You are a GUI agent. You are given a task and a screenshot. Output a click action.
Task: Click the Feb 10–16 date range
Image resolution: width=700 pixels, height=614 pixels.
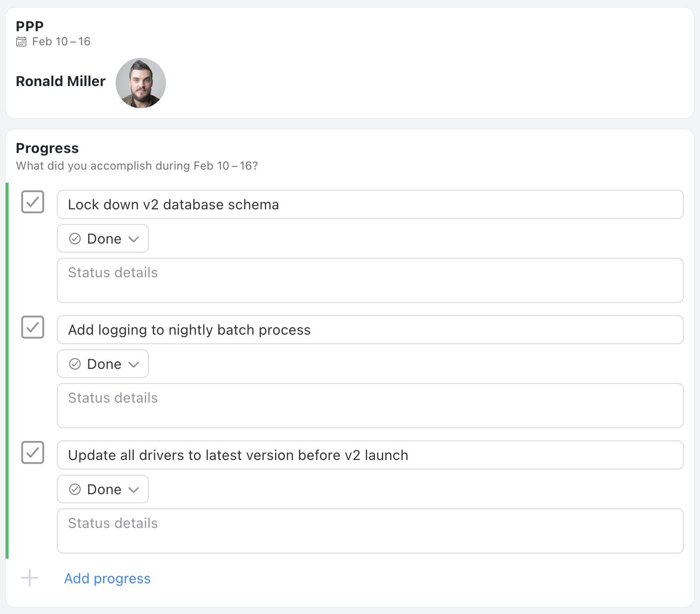click(x=61, y=42)
